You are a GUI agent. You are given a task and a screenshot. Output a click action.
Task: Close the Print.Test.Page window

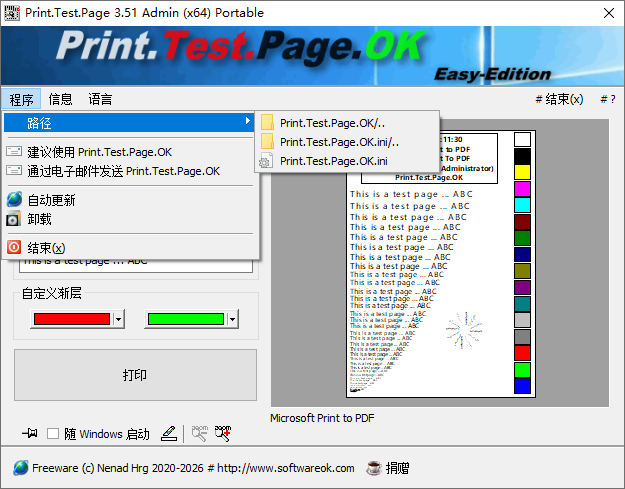point(609,13)
